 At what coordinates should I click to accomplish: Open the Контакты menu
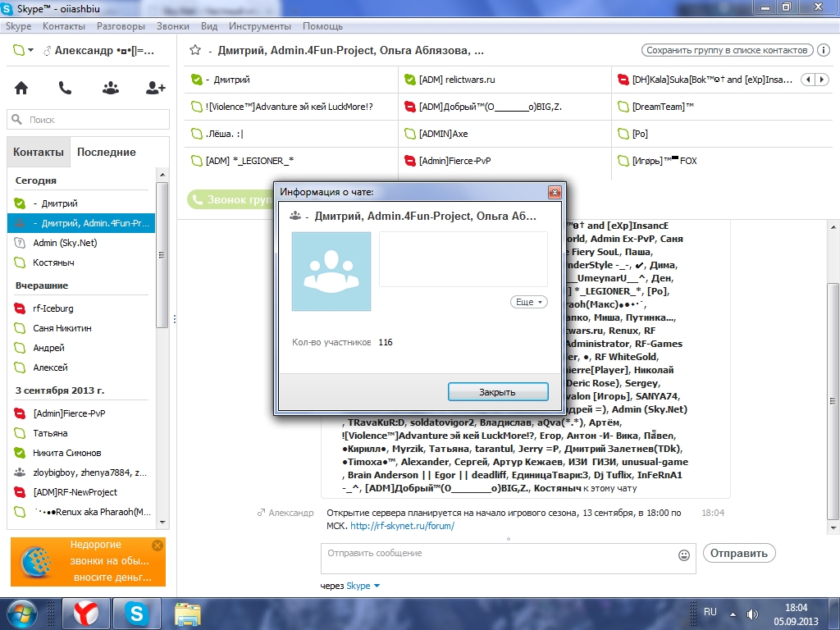tap(64, 26)
